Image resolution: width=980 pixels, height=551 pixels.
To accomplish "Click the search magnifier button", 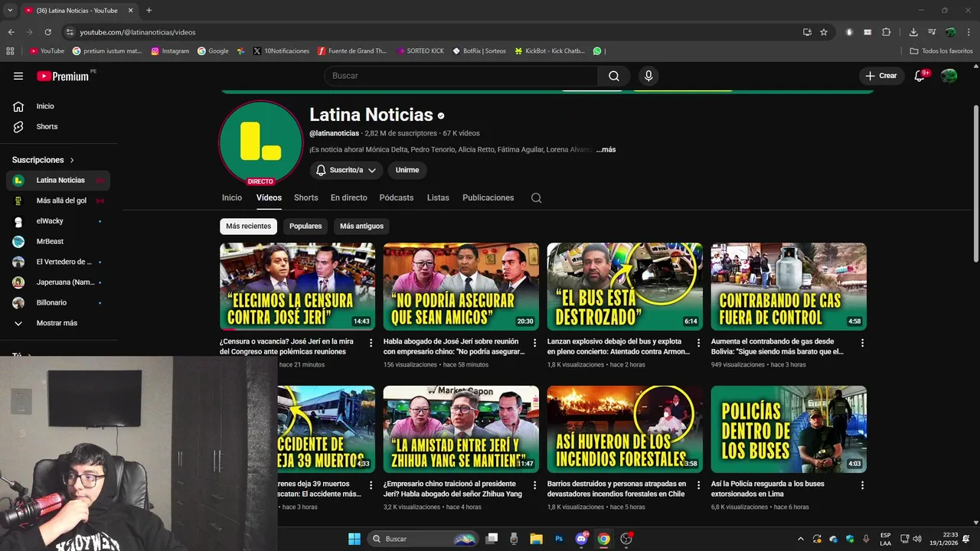I will 614,76.
